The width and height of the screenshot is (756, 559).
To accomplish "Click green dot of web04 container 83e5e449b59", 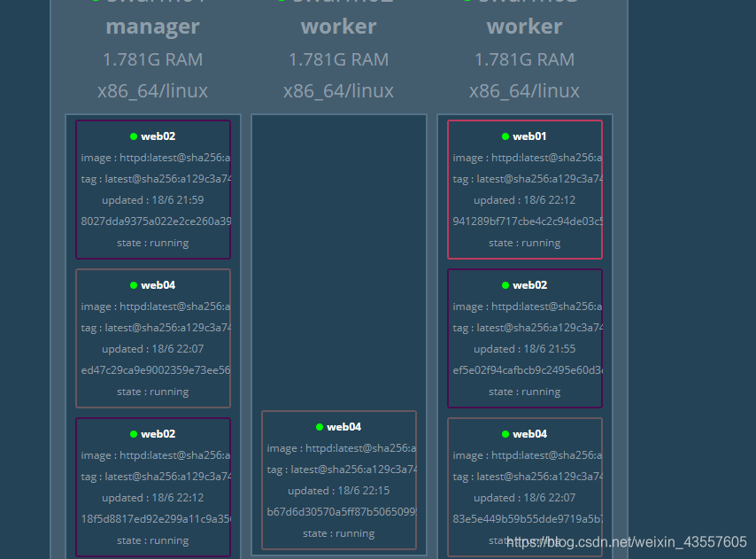I will click(505, 434).
